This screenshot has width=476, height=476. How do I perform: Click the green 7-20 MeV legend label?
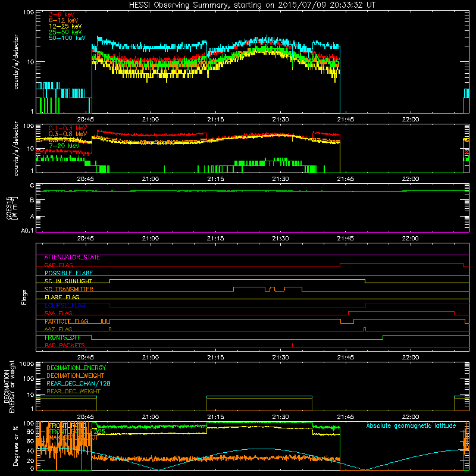pyautogui.click(x=64, y=146)
